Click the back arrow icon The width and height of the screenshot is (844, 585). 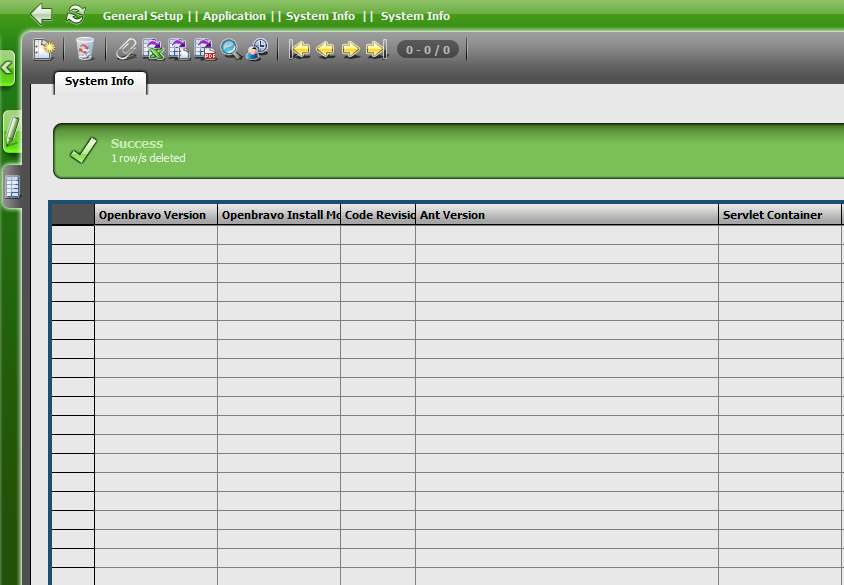(x=41, y=15)
